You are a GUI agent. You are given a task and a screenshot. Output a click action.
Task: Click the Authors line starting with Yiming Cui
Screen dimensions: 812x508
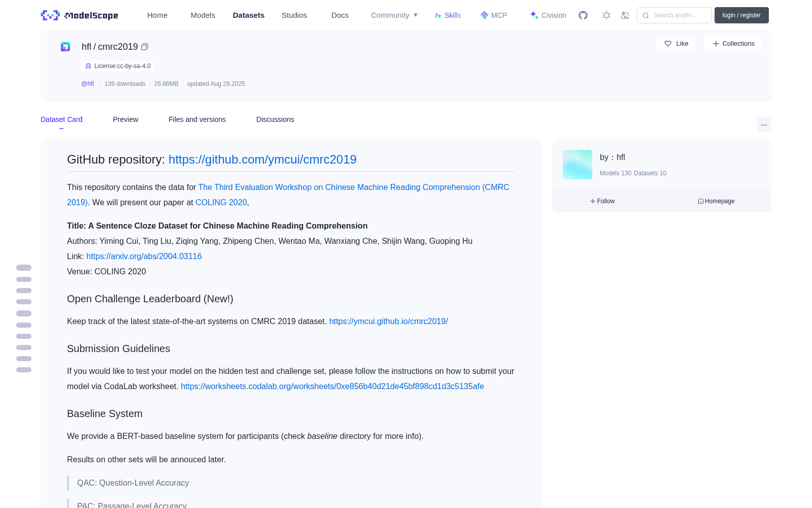(269, 241)
